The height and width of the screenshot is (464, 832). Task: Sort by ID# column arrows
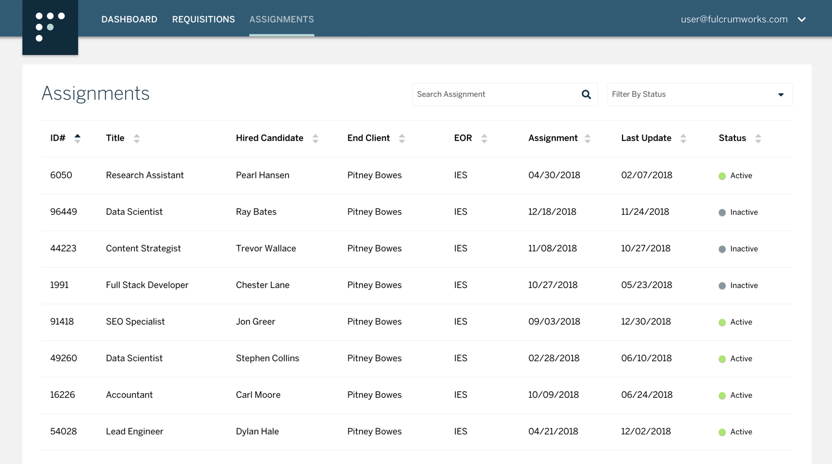click(77, 139)
